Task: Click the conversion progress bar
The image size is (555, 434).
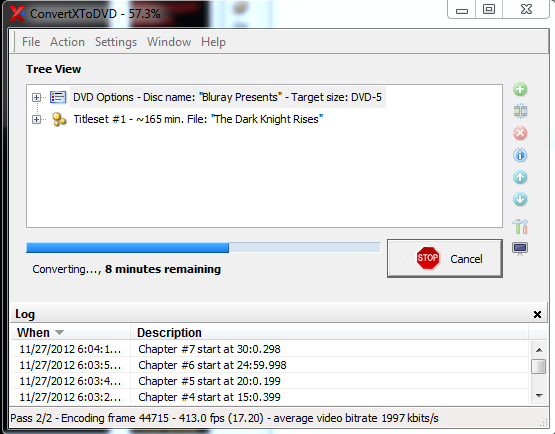Action: point(203,247)
